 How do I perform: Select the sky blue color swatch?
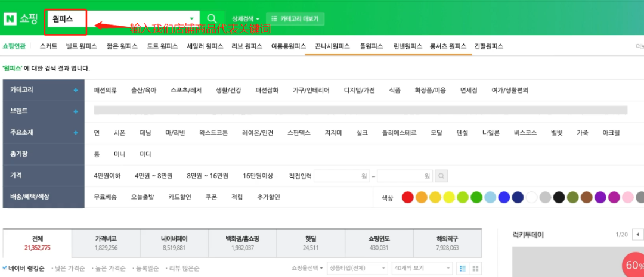coord(490,197)
